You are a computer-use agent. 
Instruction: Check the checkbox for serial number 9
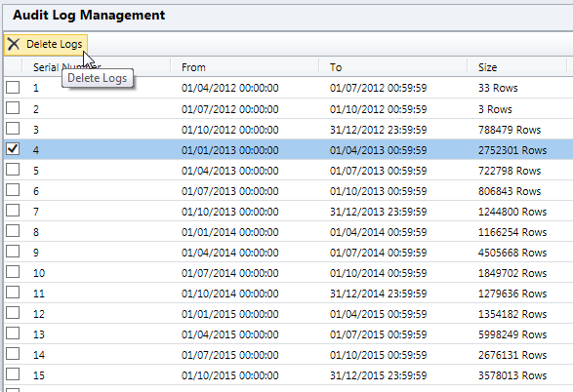13,251
